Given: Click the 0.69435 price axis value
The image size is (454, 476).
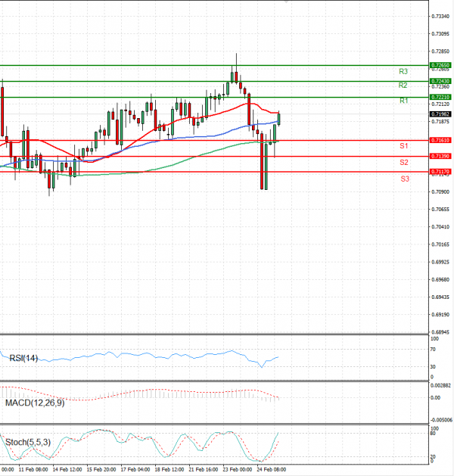Looking at the screenshot, I should (x=440, y=297).
